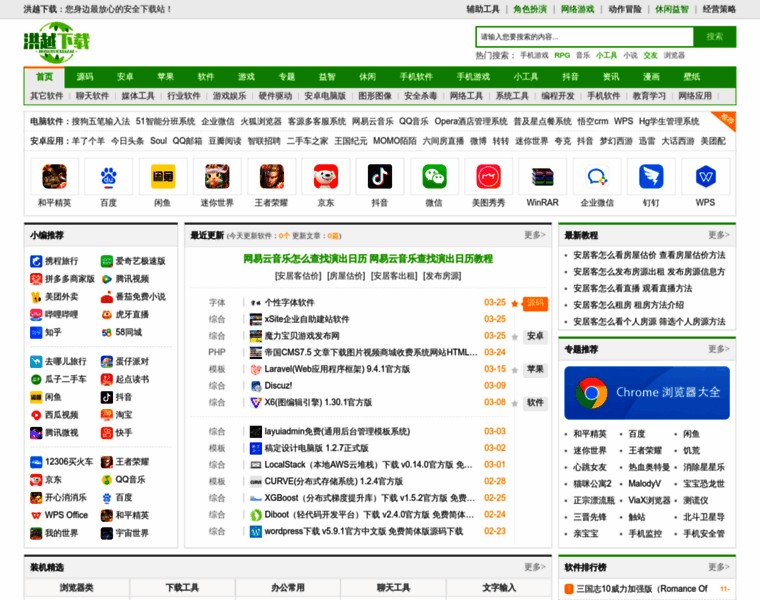
Task: Click the 角色扮演 top link
Action: [x=530, y=9]
